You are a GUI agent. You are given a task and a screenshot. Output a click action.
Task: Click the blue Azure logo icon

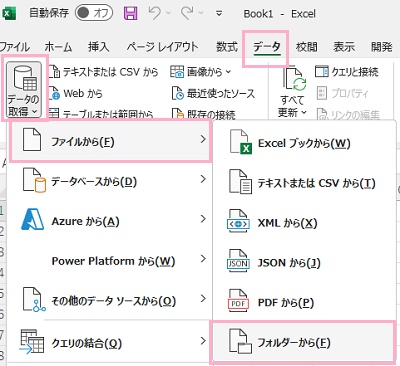click(32, 219)
